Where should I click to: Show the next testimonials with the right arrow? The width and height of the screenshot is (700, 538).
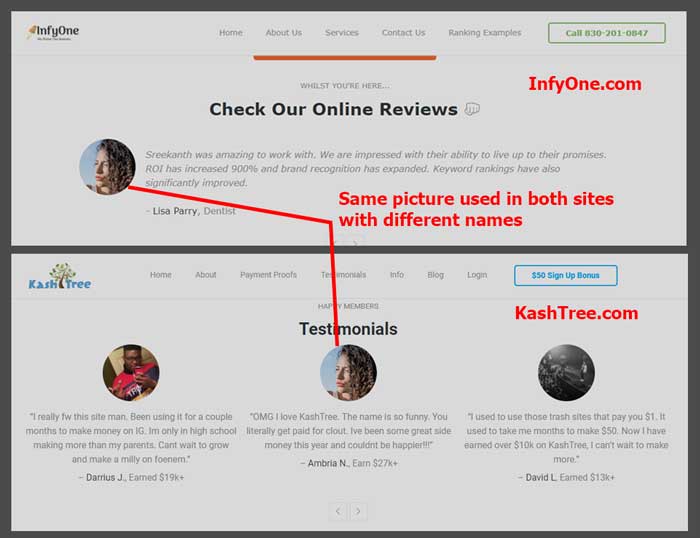pyautogui.click(x=358, y=511)
